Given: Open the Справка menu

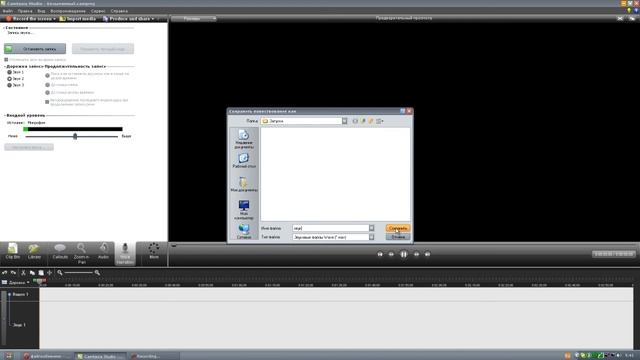Looking at the screenshot, I should pyautogui.click(x=119, y=11).
